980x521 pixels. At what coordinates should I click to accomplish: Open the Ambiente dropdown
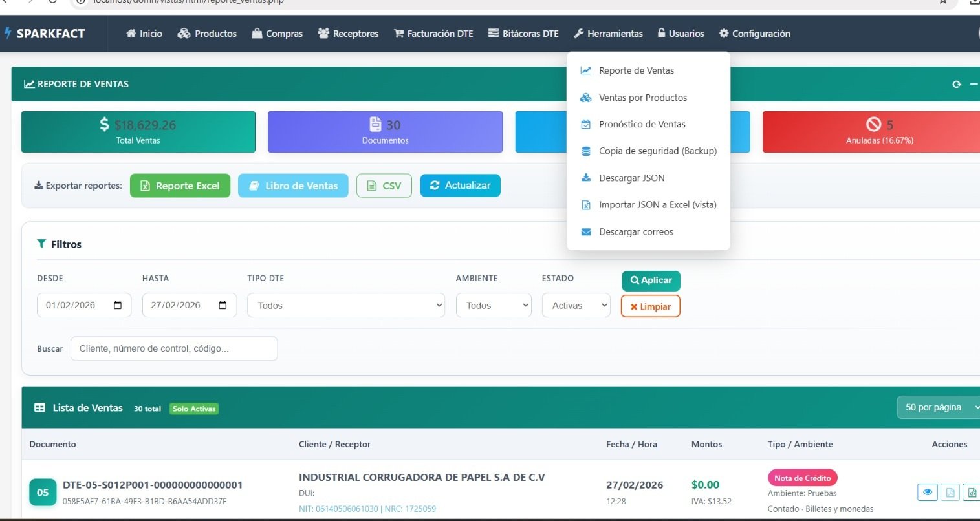pos(494,306)
